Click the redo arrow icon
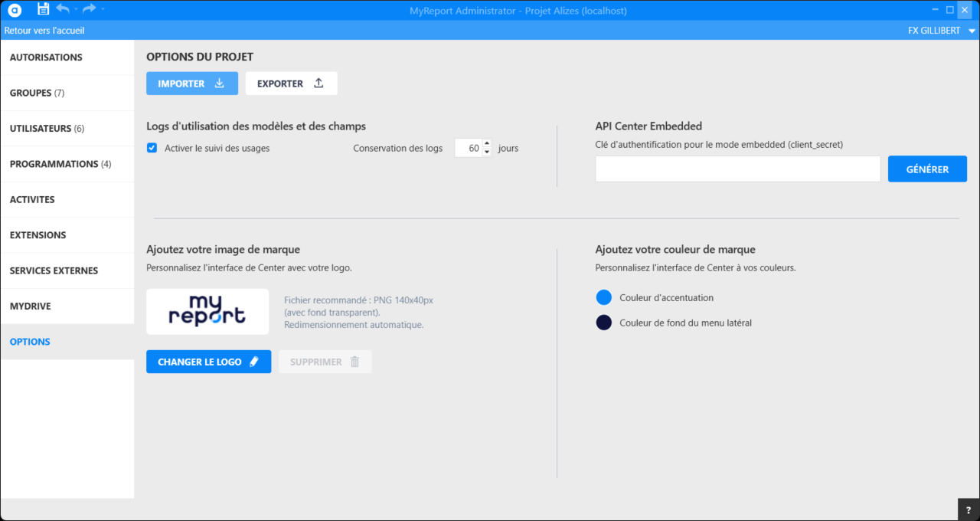Image resolution: width=980 pixels, height=521 pixels. [x=89, y=9]
